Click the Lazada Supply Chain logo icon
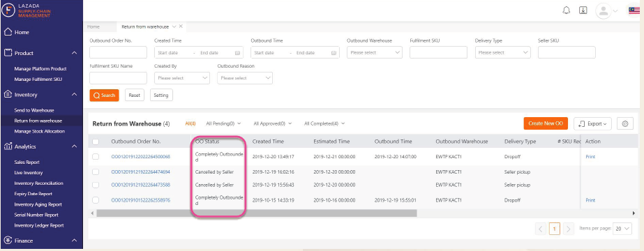This screenshot has height=251, width=644. [8, 10]
